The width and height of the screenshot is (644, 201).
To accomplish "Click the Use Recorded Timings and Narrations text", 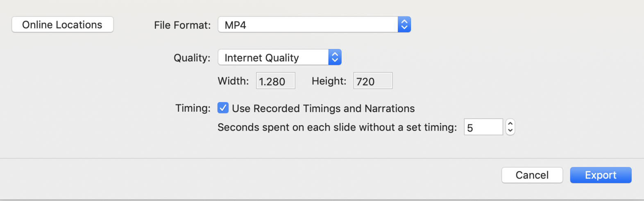I will [323, 108].
